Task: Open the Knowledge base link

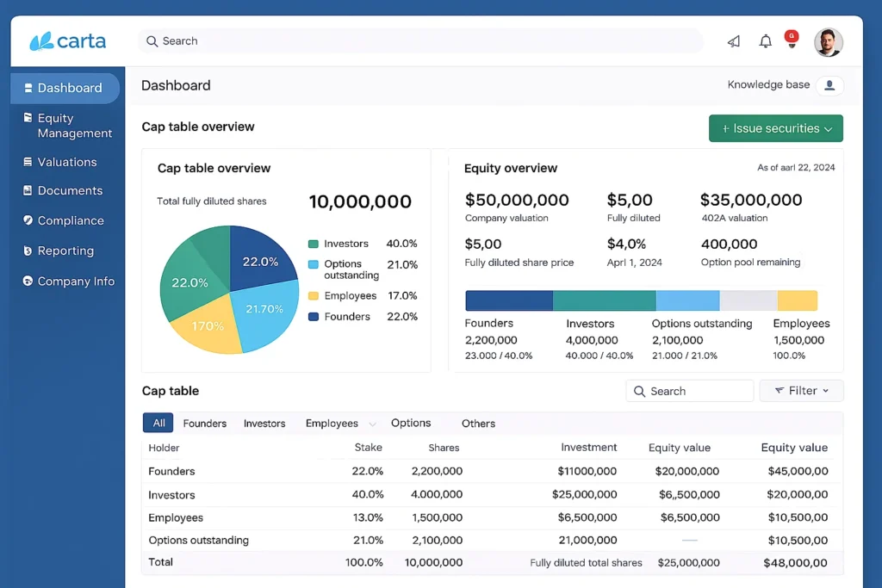Action: pyautogui.click(x=768, y=84)
